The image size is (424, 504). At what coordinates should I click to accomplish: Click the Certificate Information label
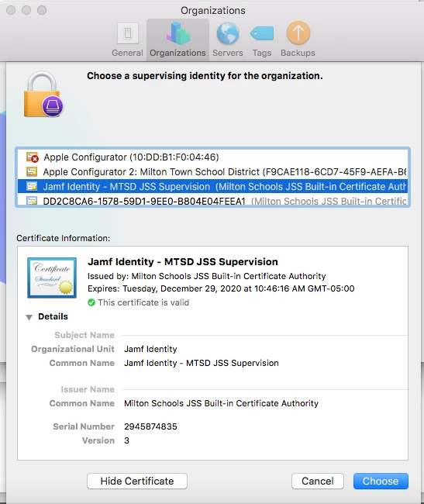(64, 238)
